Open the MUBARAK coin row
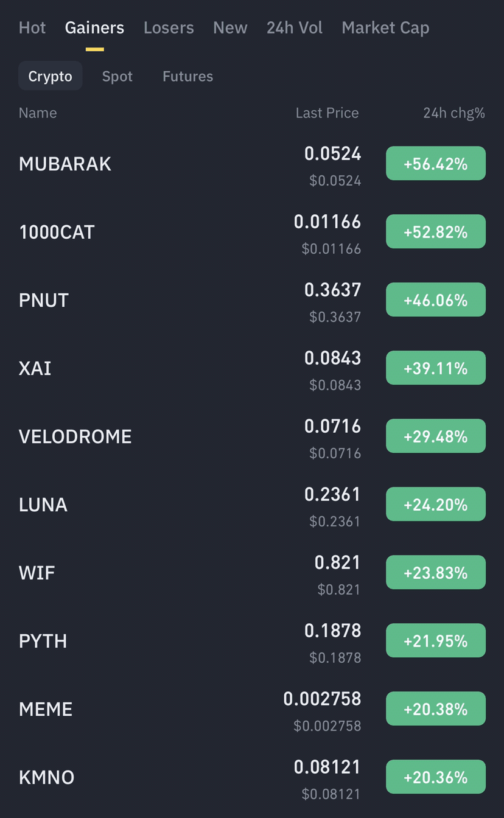504x818 pixels. tap(252, 164)
